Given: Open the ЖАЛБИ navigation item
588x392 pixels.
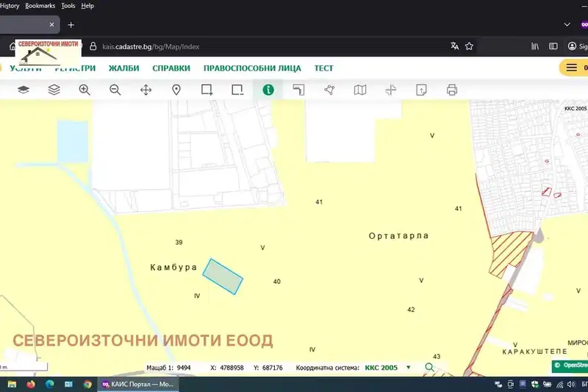Looking at the screenshot, I should [123, 68].
